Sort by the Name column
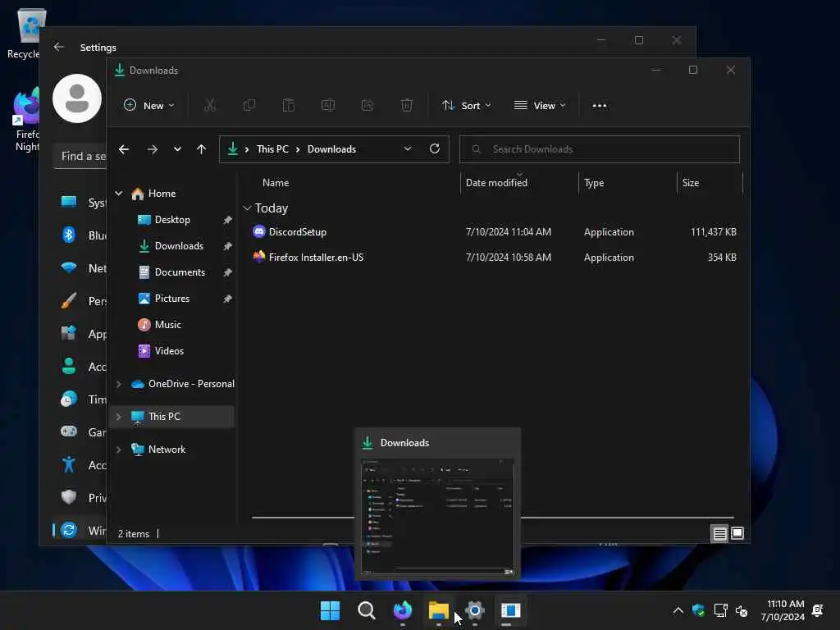 276,183
